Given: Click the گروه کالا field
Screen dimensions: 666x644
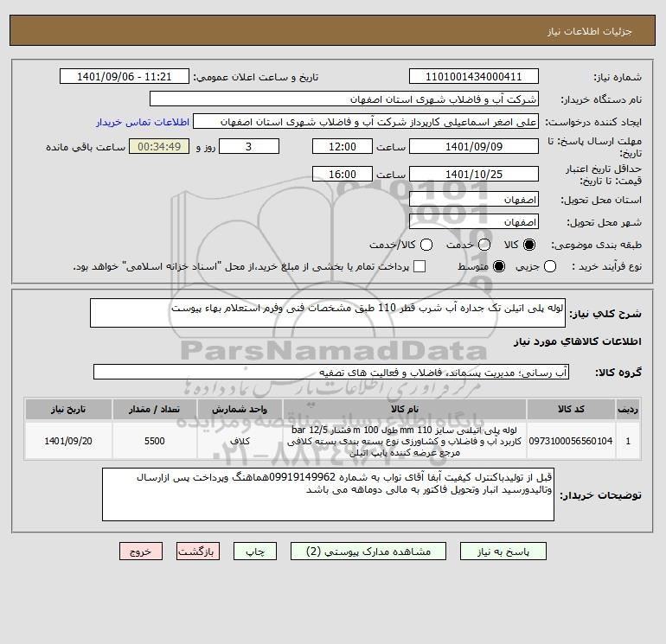Looking at the screenshot, I should tap(331, 372).
